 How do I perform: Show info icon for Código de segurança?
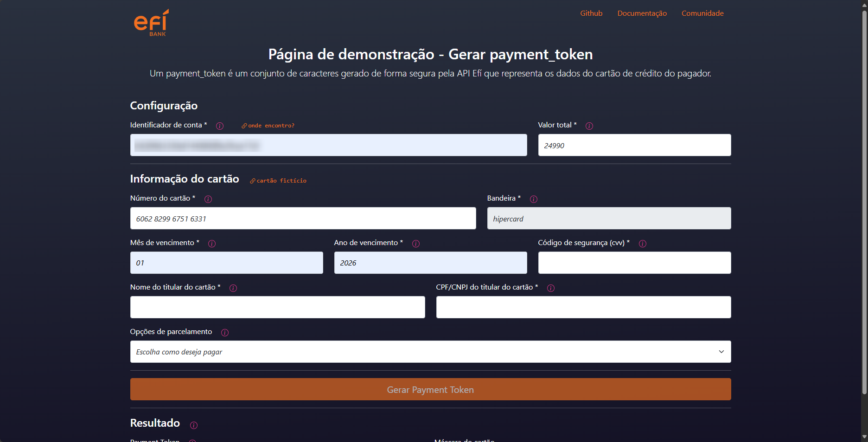[x=643, y=244]
